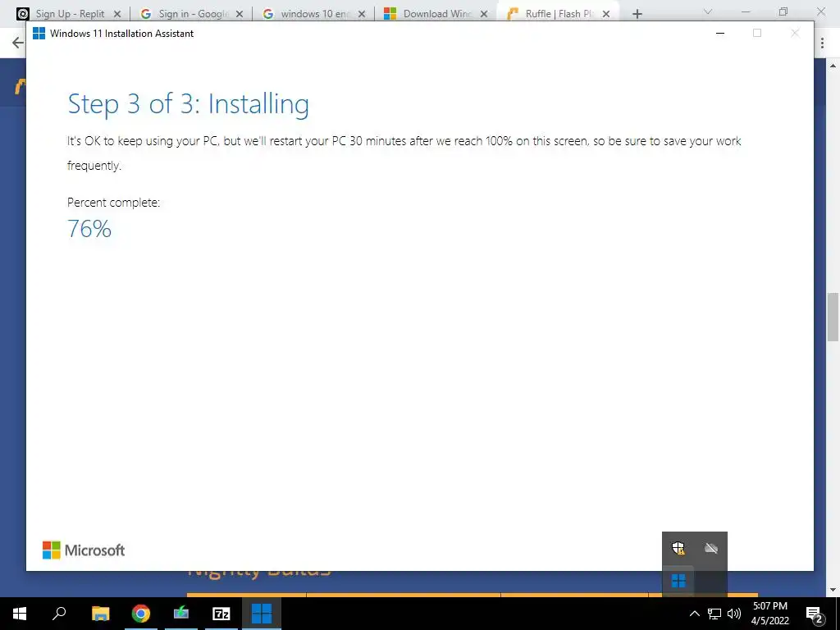The height and width of the screenshot is (630, 840).
Task: Open the network status tray icon
Action: pyautogui.click(x=714, y=614)
